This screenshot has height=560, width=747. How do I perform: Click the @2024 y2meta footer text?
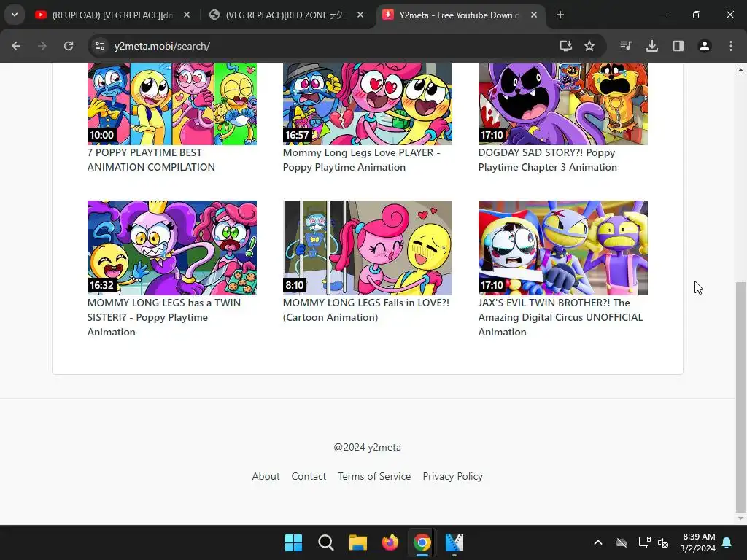pos(368,447)
